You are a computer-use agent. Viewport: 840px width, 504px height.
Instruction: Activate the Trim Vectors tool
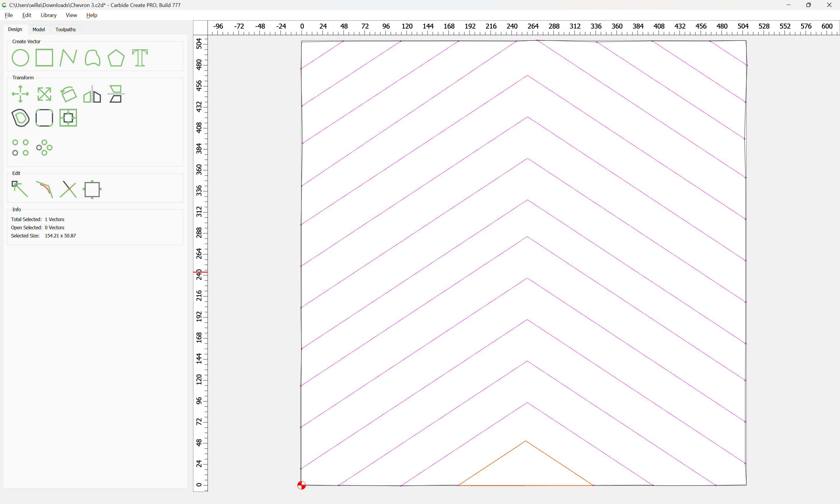pos(68,189)
